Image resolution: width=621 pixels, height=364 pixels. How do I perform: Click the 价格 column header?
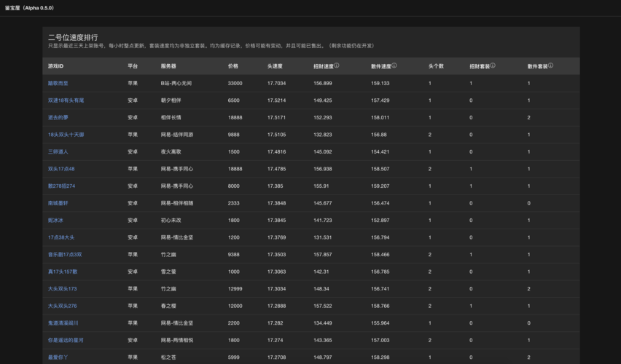click(x=233, y=66)
